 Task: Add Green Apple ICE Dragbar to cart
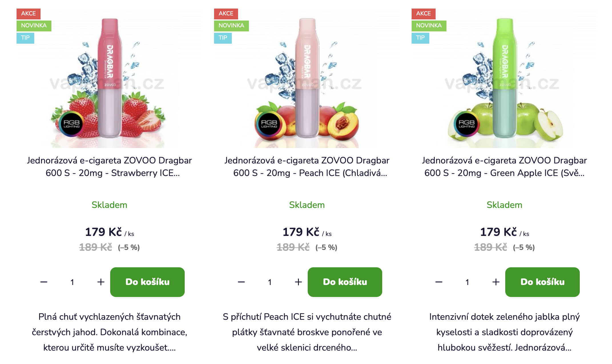(542, 282)
